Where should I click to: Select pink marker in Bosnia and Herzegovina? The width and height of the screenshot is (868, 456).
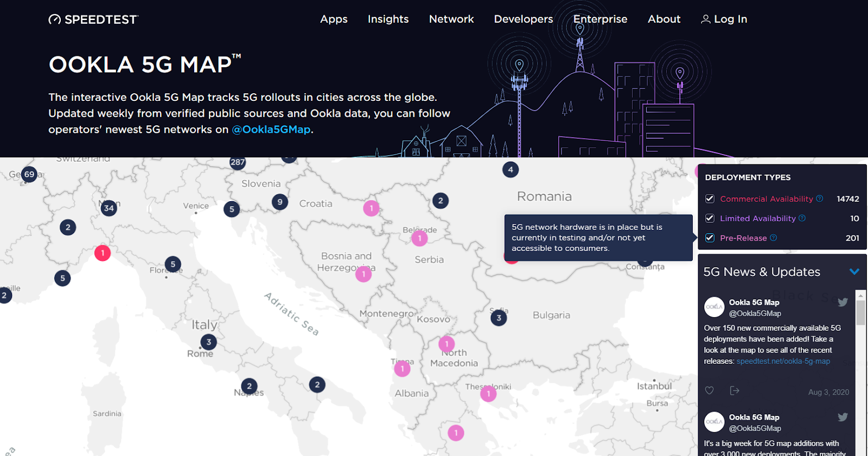(x=363, y=274)
